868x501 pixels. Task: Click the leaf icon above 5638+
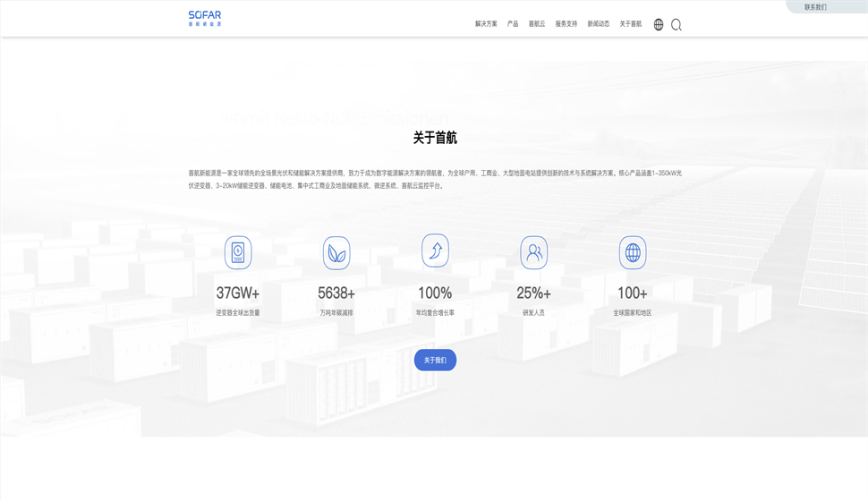[x=336, y=253]
